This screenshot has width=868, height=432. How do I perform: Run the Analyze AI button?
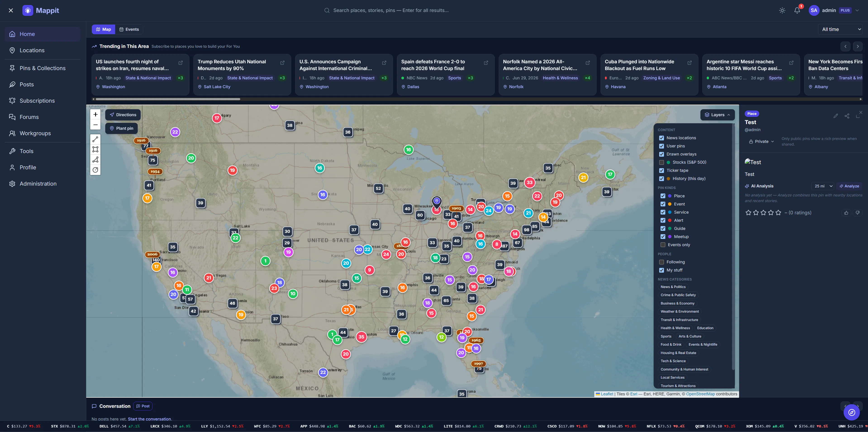[x=849, y=186]
